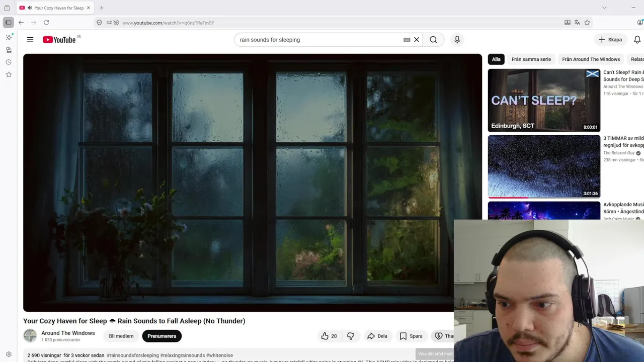Mute tab via the speaker icon

pyautogui.click(x=30, y=8)
